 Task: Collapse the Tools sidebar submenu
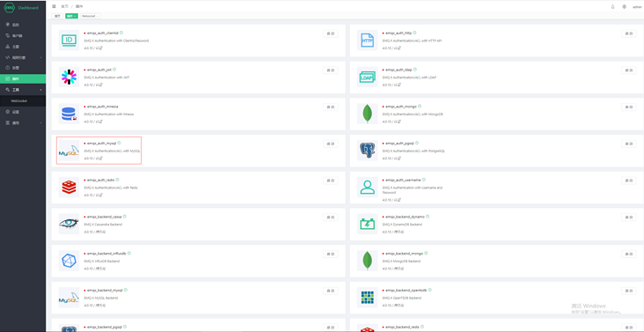pos(40,90)
